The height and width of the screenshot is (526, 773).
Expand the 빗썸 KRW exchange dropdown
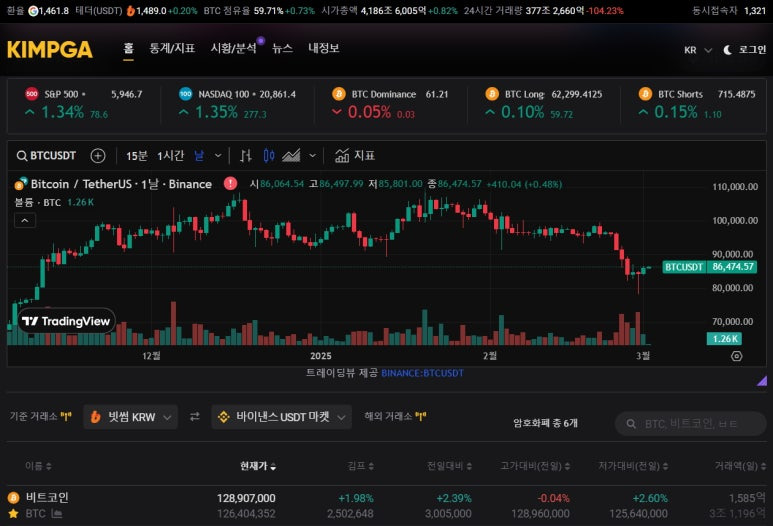131,417
